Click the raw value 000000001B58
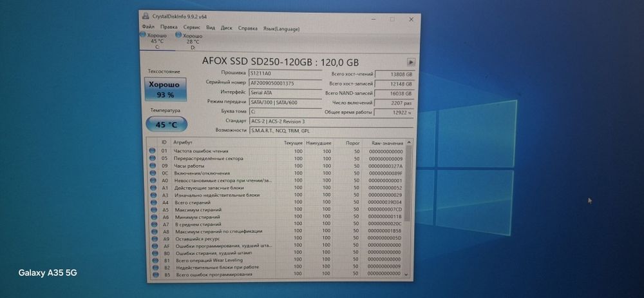This screenshot has height=298, width=644. pyautogui.click(x=384, y=231)
